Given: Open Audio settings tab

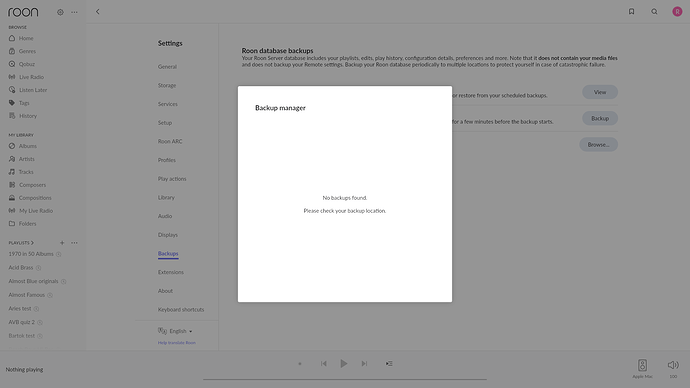Looking at the screenshot, I should coord(165,216).
